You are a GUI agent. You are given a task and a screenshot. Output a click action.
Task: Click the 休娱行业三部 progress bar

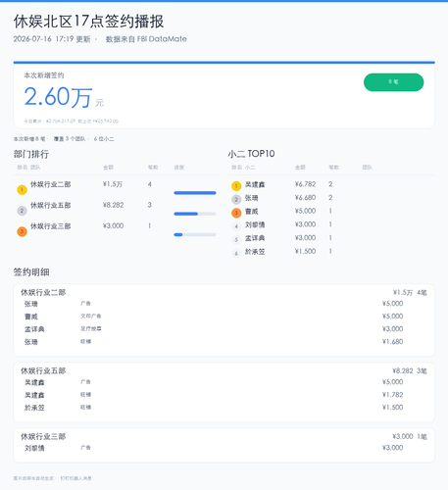point(195,234)
